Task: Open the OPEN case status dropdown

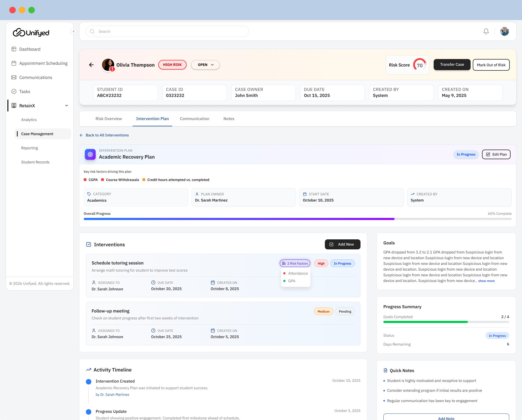Action: [x=206, y=65]
